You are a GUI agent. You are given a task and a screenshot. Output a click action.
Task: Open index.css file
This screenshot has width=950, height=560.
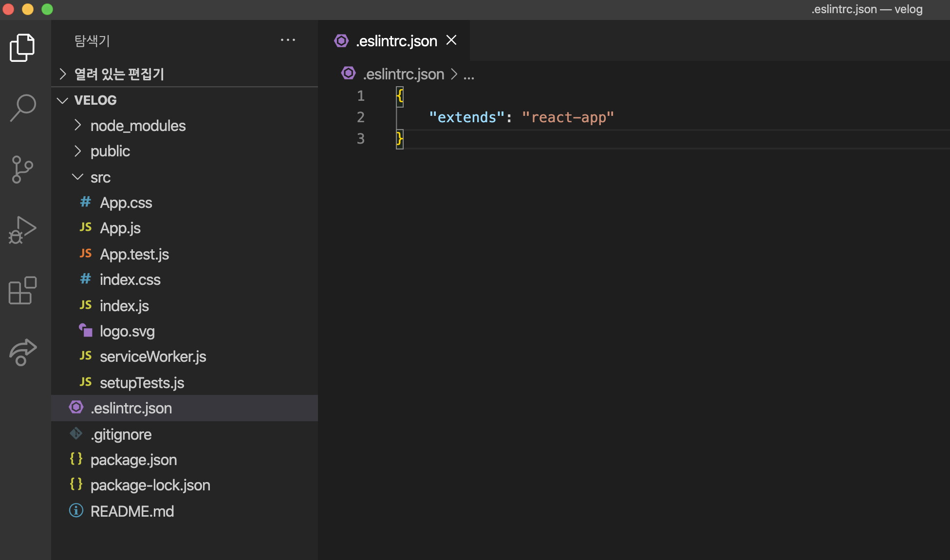click(x=185, y=280)
